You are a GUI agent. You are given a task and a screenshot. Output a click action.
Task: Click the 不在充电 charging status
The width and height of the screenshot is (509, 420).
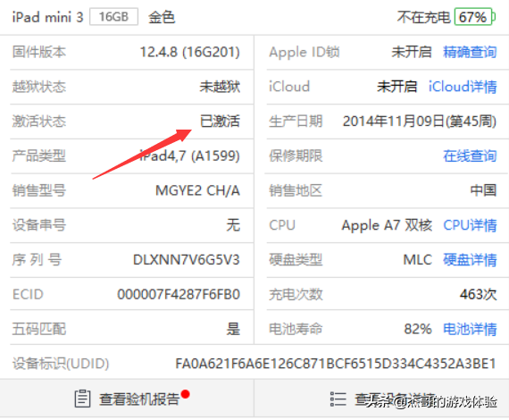coord(423,17)
